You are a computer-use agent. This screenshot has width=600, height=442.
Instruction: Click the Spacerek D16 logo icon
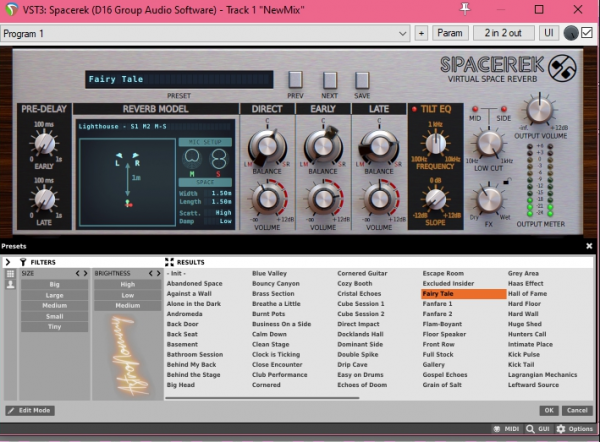tap(562, 69)
